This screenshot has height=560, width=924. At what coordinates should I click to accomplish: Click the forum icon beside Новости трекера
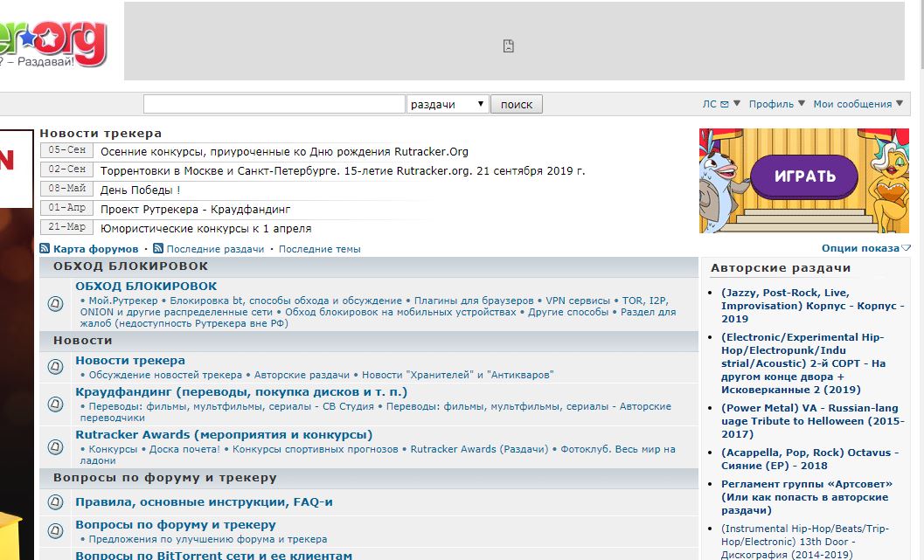(55, 367)
